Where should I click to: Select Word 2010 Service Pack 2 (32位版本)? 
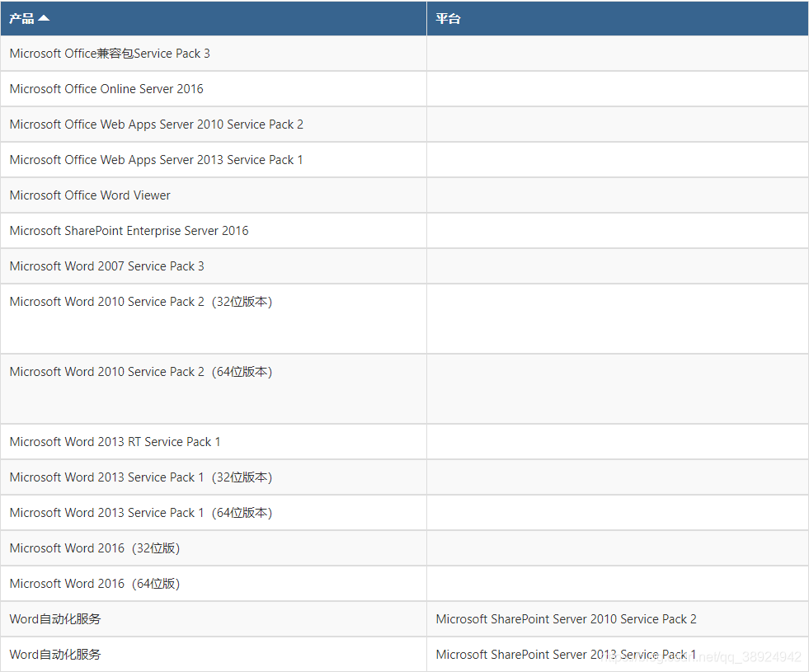point(141,302)
